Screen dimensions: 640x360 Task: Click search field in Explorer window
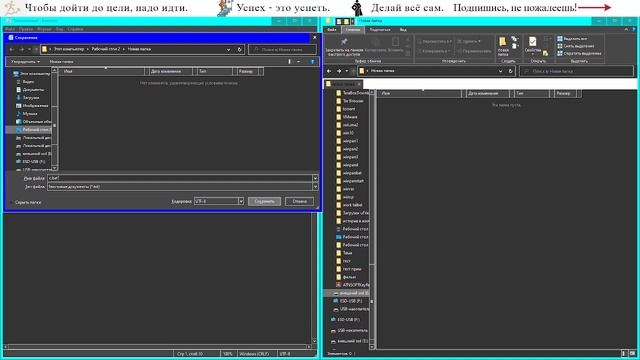(576, 71)
